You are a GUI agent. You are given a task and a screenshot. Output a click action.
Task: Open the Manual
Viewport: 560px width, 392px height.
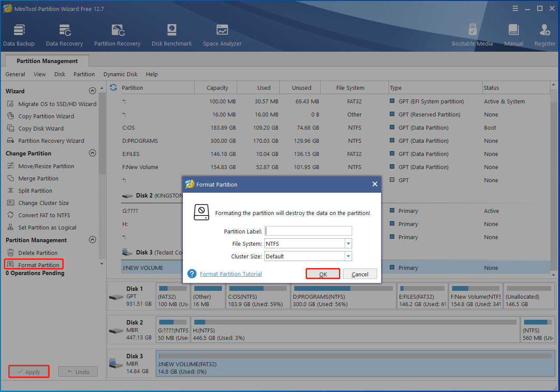pyautogui.click(x=514, y=35)
